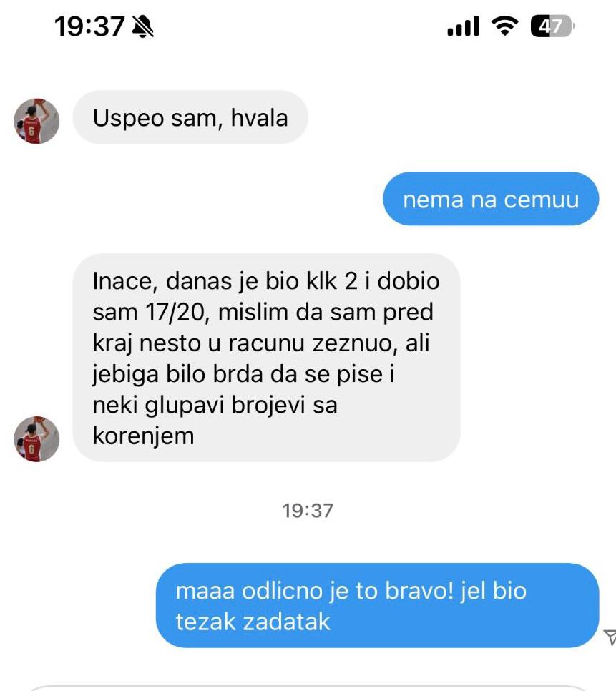The width and height of the screenshot is (616, 691).
Task: Select the blue "maaa odlicno je to bravo!" bubble
Action: click(378, 605)
